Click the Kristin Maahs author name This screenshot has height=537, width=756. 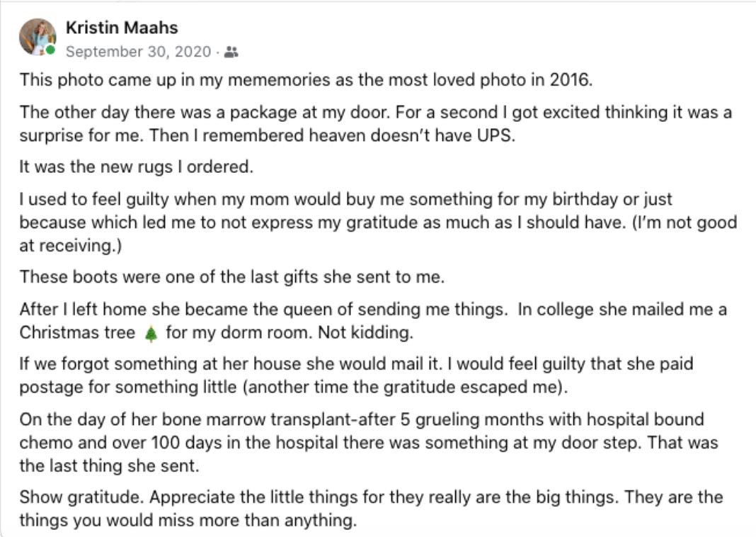[122, 28]
